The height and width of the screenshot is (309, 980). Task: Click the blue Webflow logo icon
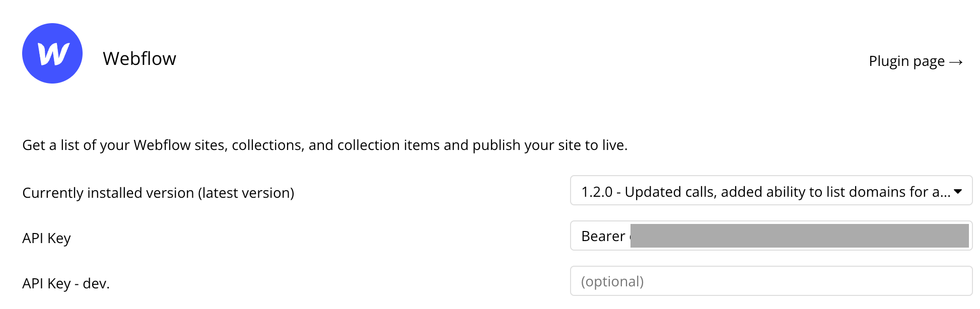click(x=52, y=53)
